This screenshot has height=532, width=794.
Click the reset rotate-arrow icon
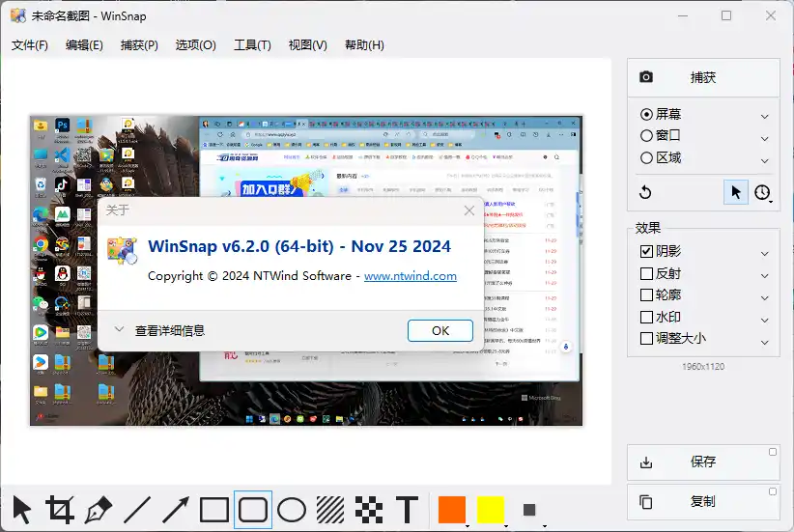645,192
